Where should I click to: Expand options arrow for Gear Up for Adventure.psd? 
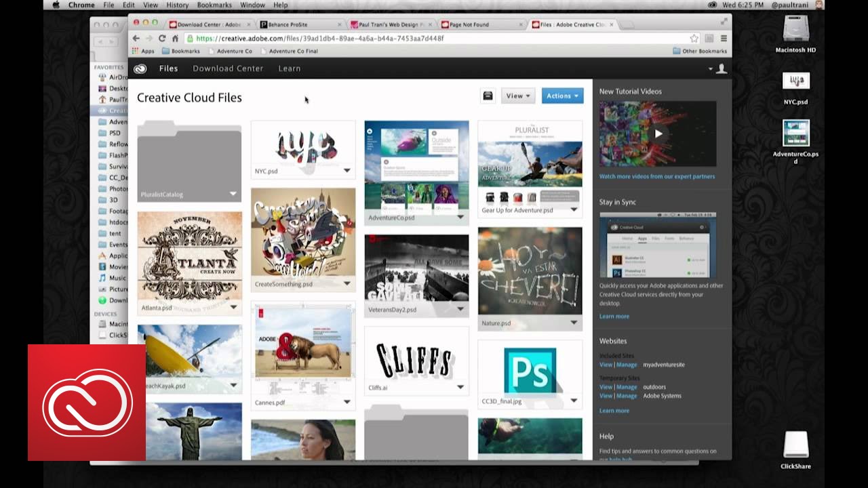tap(574, 210)
